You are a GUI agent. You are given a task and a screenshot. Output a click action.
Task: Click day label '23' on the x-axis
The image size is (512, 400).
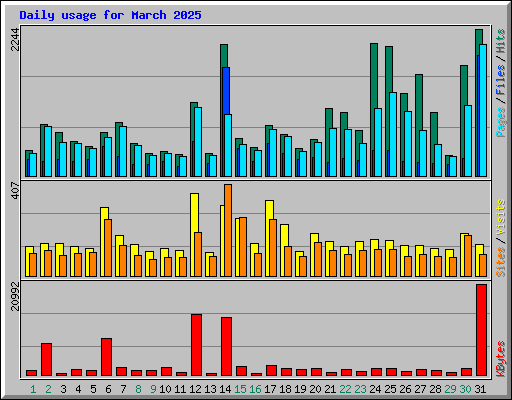[x=360, y=389]
